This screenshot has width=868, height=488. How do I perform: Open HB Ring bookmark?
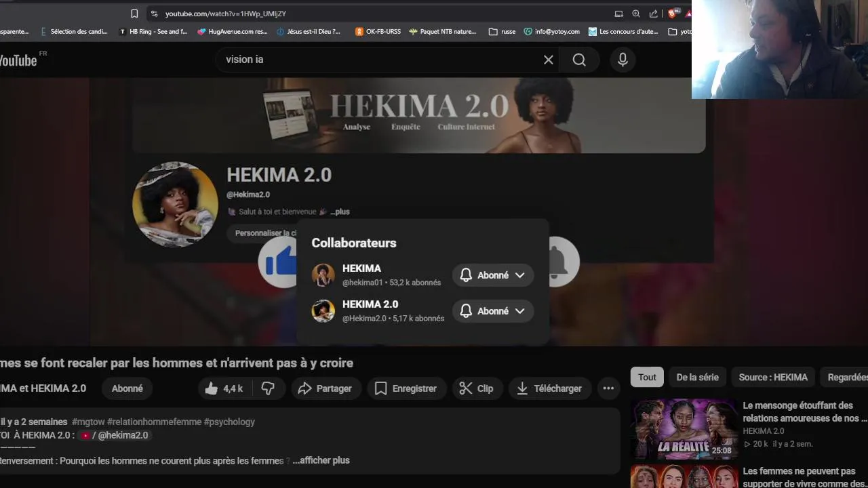[x=153, y=31]
